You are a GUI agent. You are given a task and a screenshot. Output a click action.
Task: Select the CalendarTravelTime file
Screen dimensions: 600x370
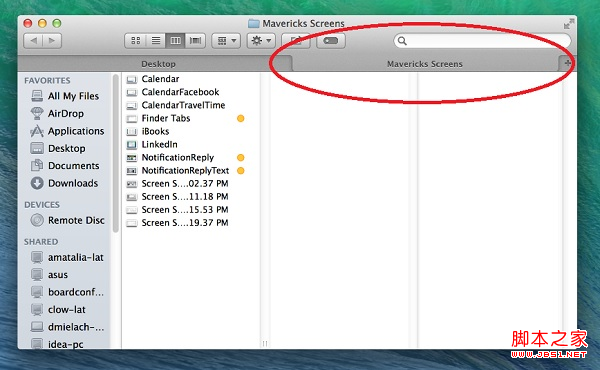click(183, 105)
